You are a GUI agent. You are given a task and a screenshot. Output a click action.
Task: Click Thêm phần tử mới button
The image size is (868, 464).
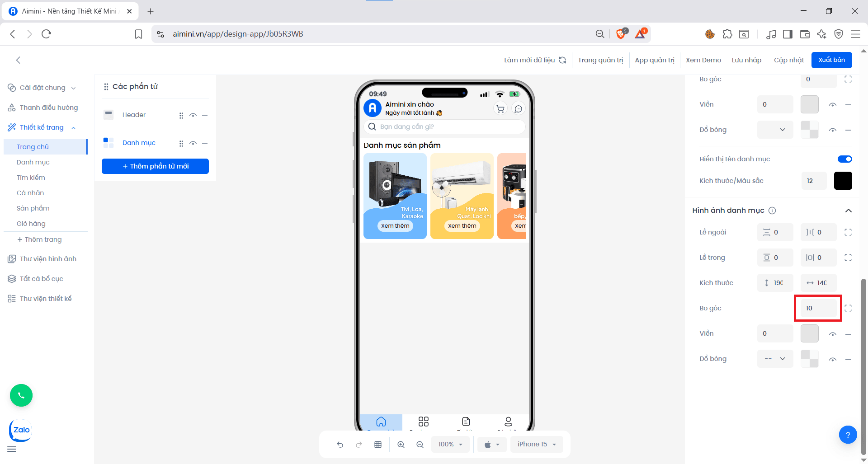click(155, 166)
